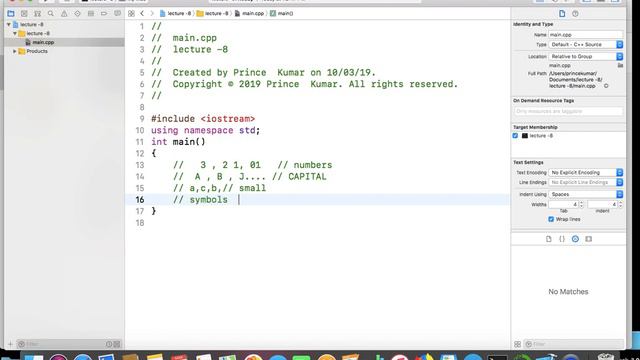Image resolution: width=640 pixels, height=360 pixels.
Task: Toggle lecture -8 target membership checkbox
Action: 515,136
